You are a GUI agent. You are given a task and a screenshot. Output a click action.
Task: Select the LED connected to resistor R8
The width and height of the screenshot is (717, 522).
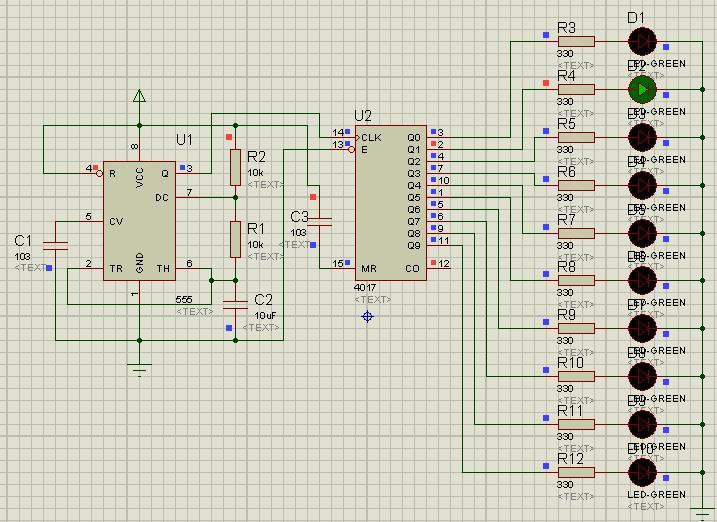coord(642,281)
